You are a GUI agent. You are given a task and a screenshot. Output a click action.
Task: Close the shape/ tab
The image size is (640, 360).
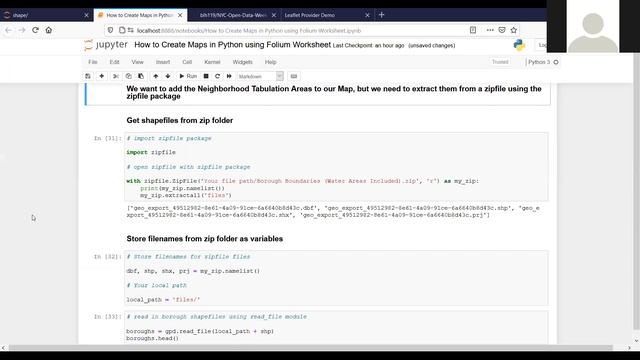click(86, 15)
